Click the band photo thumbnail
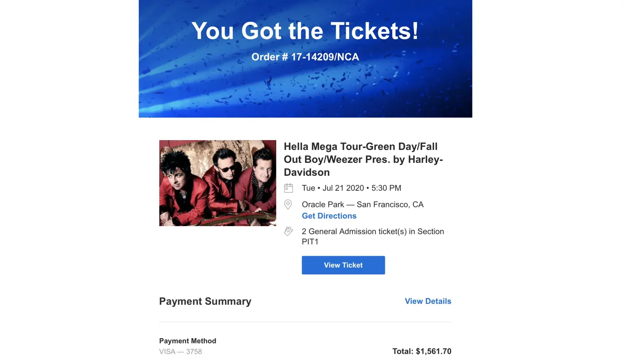Screen dimensions: 624x364 point(218,183)
